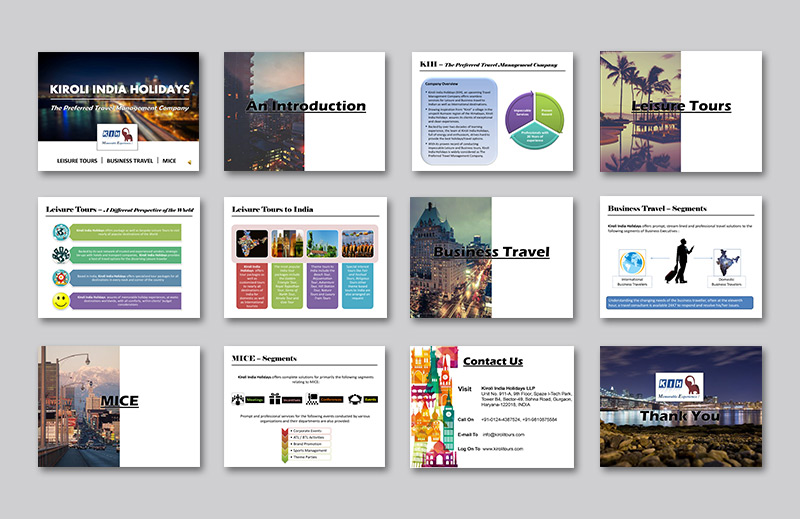
Task: Click the colorful landmarks illustration on Contact slide
Action: pyautogui.click(x=434, y=407)
